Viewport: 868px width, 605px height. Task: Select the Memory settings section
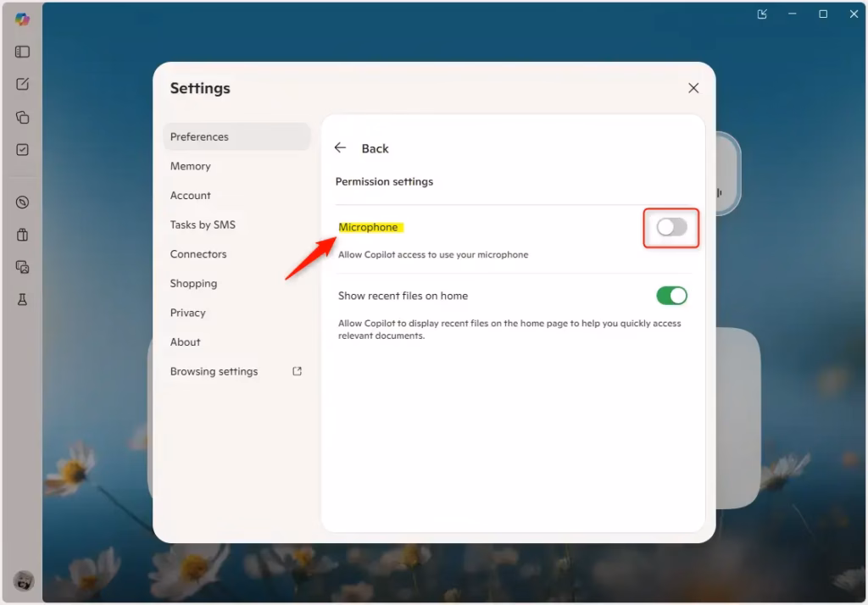pyautogui.click(x=191, y=166)
